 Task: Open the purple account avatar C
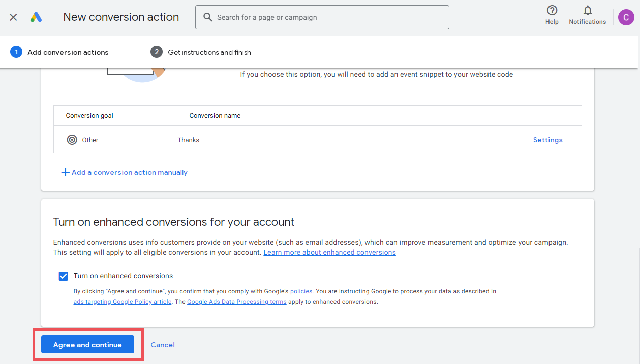pos(626,17)
